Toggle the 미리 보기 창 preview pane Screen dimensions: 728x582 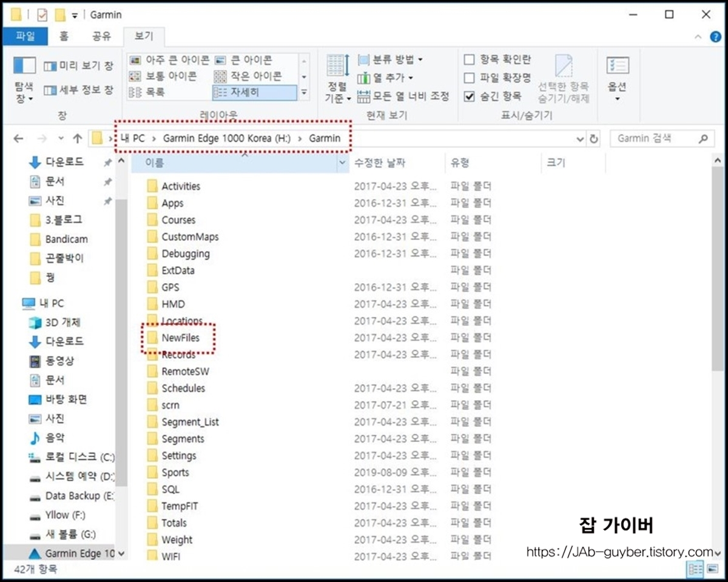[78, 65]
